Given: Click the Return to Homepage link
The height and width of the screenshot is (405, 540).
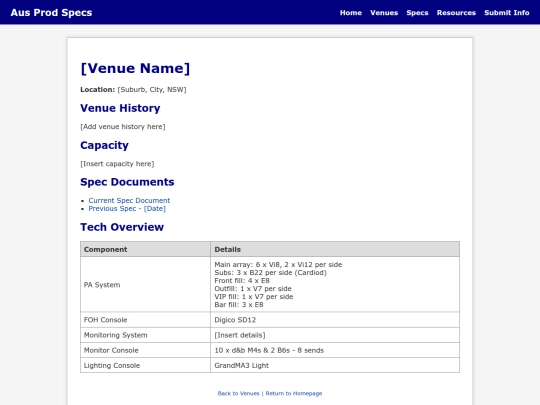Looking at the screenshot, I should tap(294, 393).
